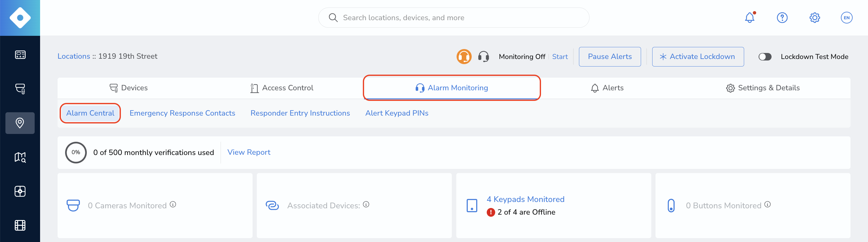This screenshot has height=242, width=868.
Task: Open the Emergency Response Contacts sub-tab
Action: pyautogui.click(x=182, y=113)
